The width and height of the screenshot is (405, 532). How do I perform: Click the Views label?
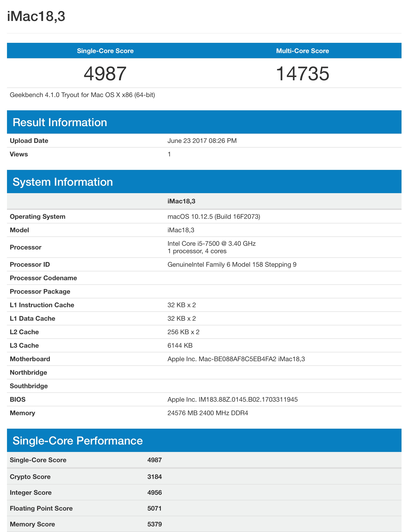(x=19, y=154)
